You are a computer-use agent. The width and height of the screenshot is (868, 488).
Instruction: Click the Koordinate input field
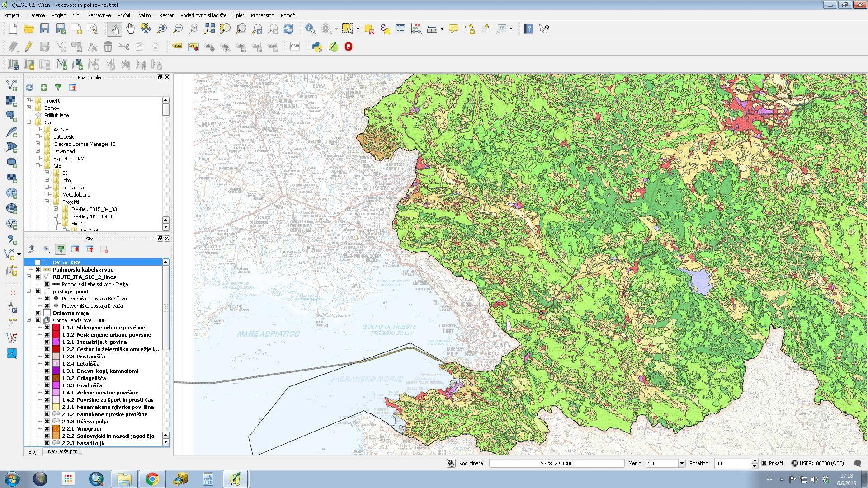[556, 463]
